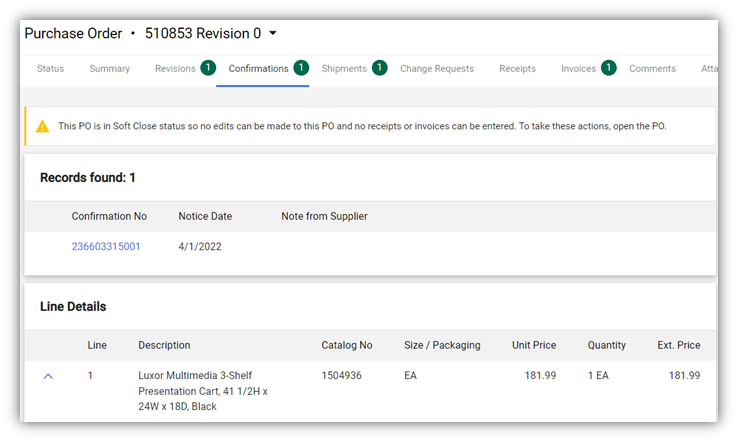Image resolution: width=738 pixels, height=442 pixels.
Task: Open the Change Requests tab
Action: tap(436, 69)
